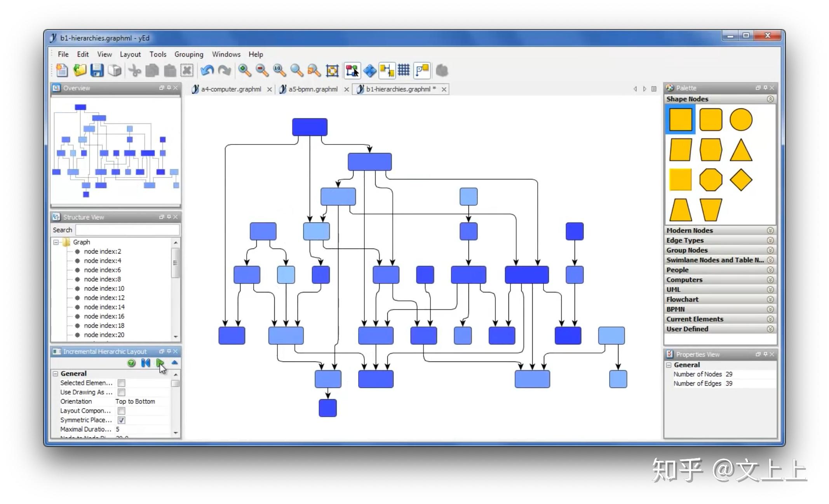Click the Redo icon in toolbar
Screen dimensions: 829x504
point(224,71)
